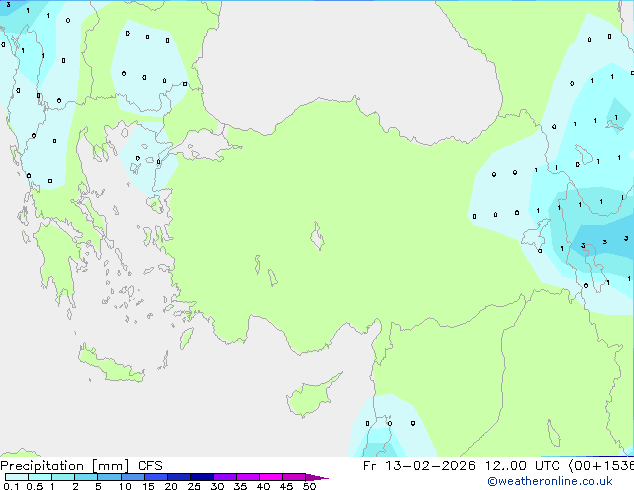Screen dimensions: 634x490
Task: Click the "3" value in top-left corner
Action: coord(8,5)
